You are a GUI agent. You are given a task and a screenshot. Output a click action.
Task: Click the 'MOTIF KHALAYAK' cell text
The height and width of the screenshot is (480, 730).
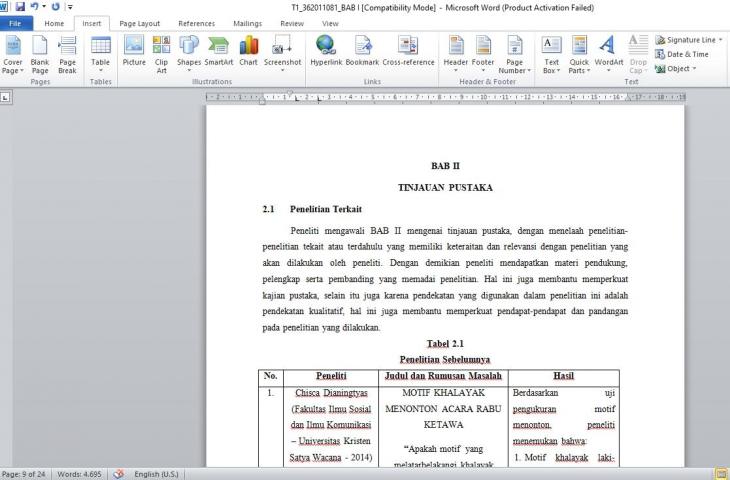(443, 392)
